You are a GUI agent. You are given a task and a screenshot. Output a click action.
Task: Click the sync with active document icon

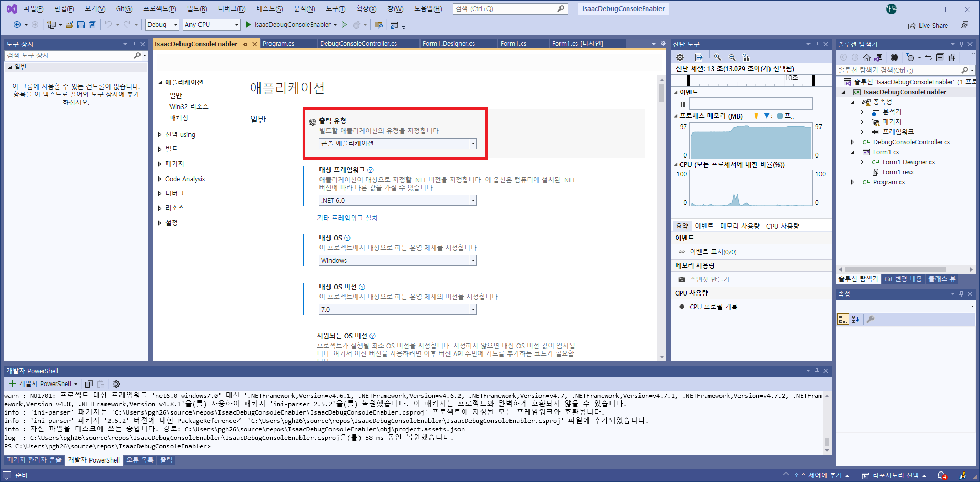tap(928, 57)
